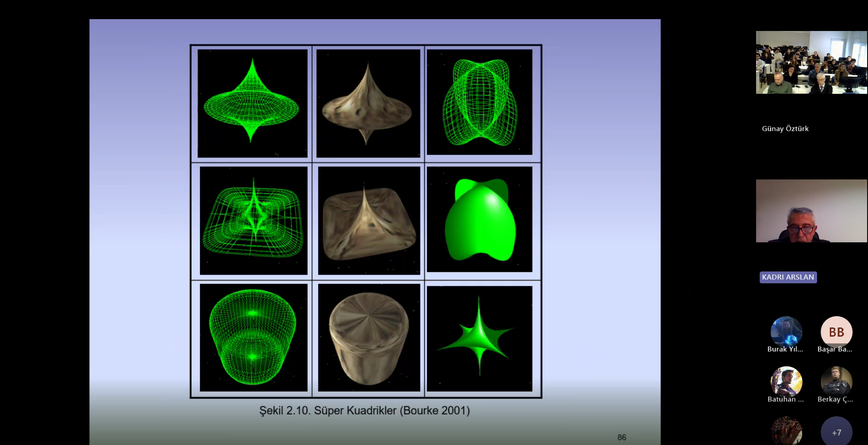Select the textured brown cylinder image
868x445 pixels.
click(x=369, y=338)
